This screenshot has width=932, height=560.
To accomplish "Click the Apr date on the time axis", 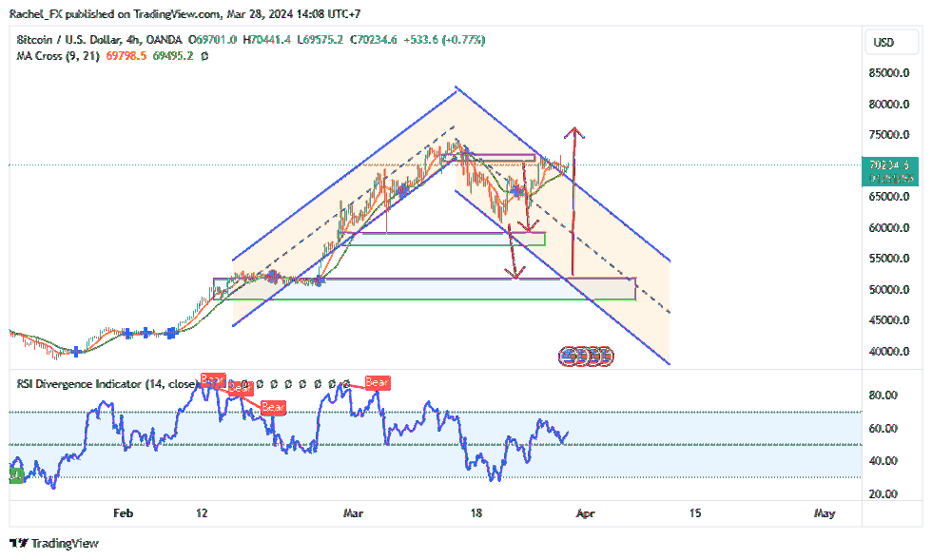I will click(586, 513).
